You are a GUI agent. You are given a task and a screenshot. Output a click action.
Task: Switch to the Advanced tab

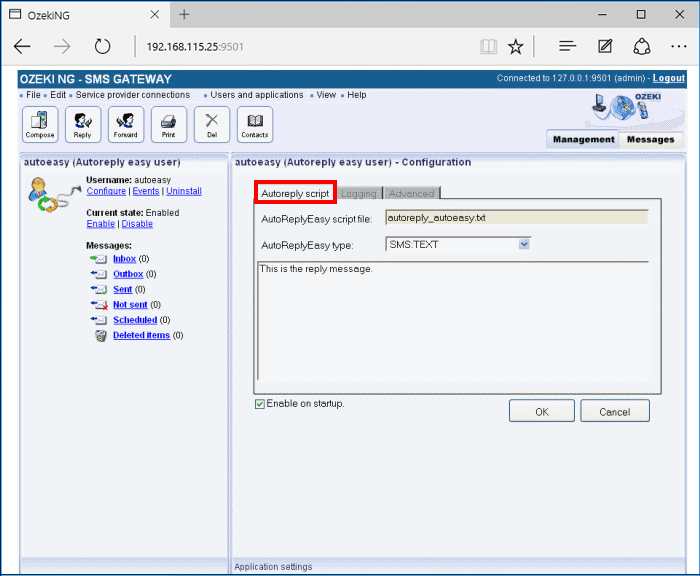[412, 193]
